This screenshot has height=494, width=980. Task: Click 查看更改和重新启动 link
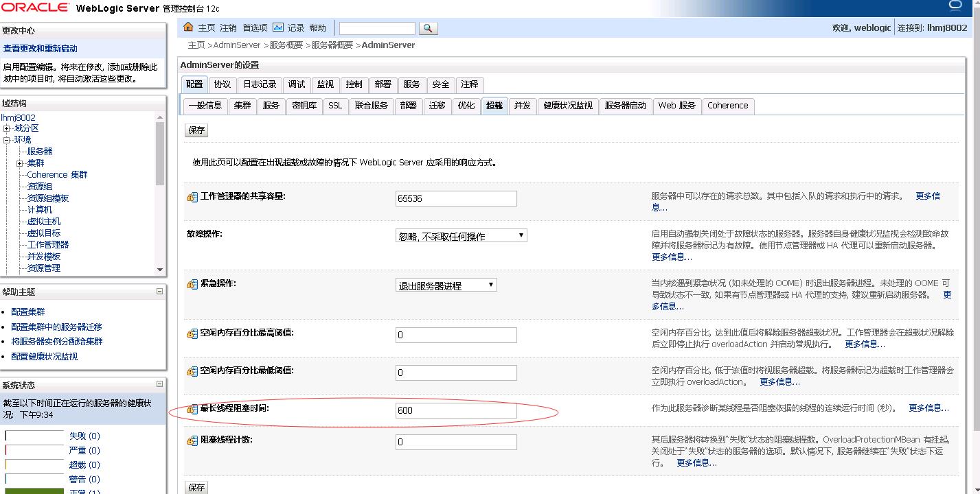click(41, 49)
